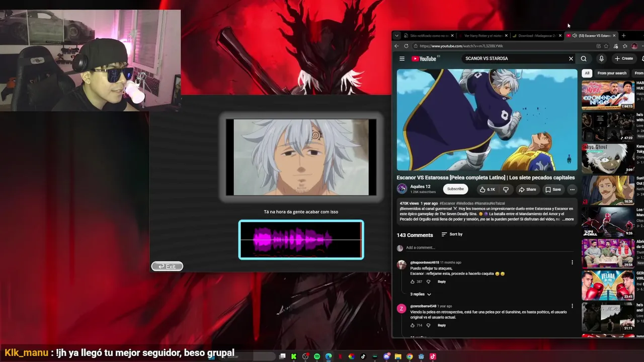Open the YouTube hamburger guide menu
This screenshot has width=644, height=362.
(x=402, y=59)
